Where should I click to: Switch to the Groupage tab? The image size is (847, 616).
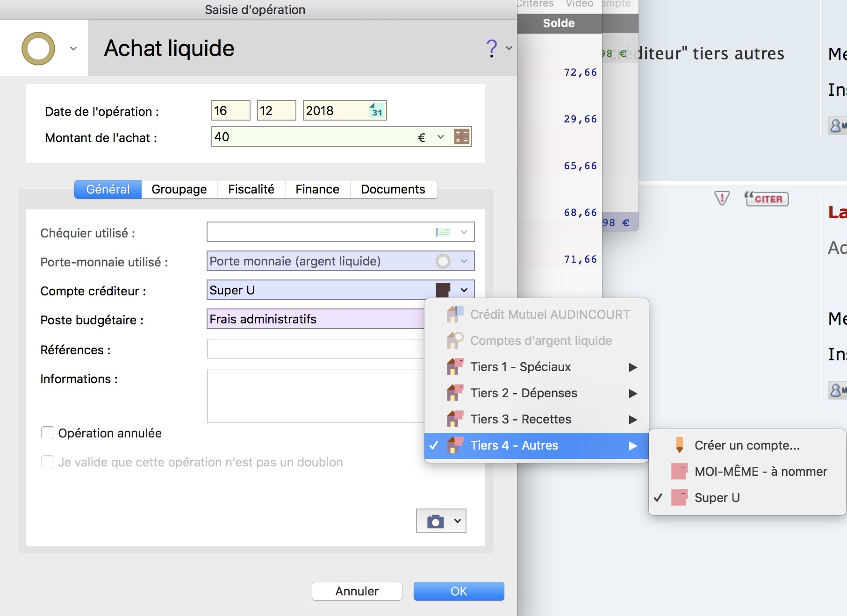(179, 189)
